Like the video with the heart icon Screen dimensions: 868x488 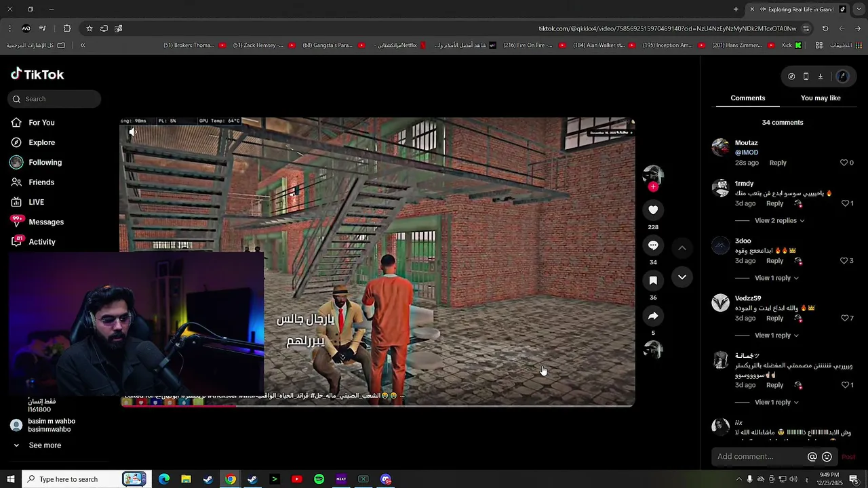pos(653,210)
